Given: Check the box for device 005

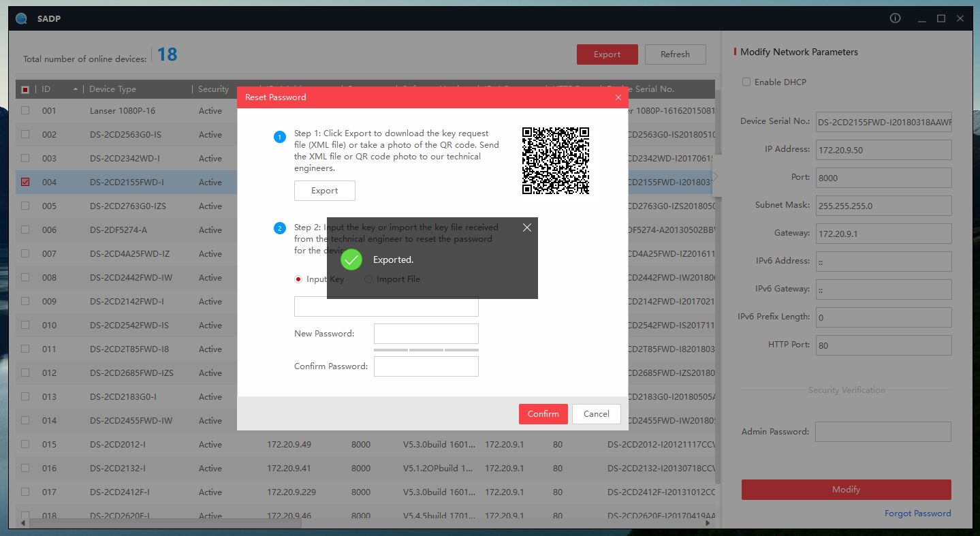Looking at the screenshot, I should 25,206.
